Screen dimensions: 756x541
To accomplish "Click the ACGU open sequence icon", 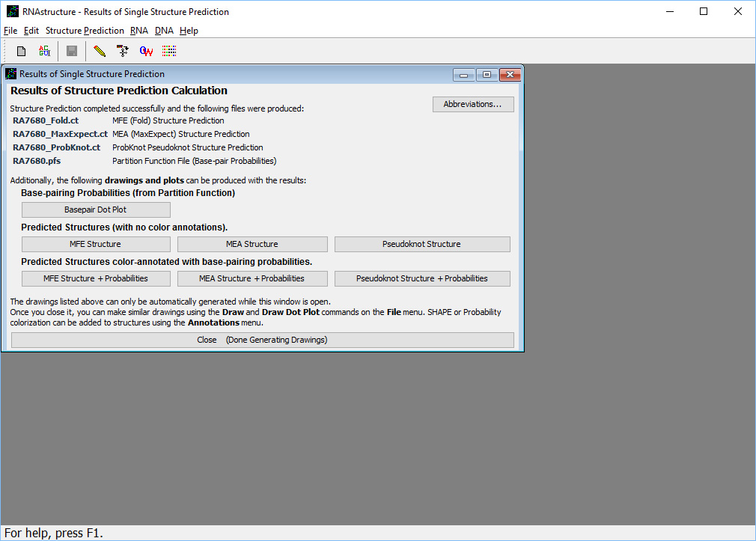I will [x=44, y=51].
